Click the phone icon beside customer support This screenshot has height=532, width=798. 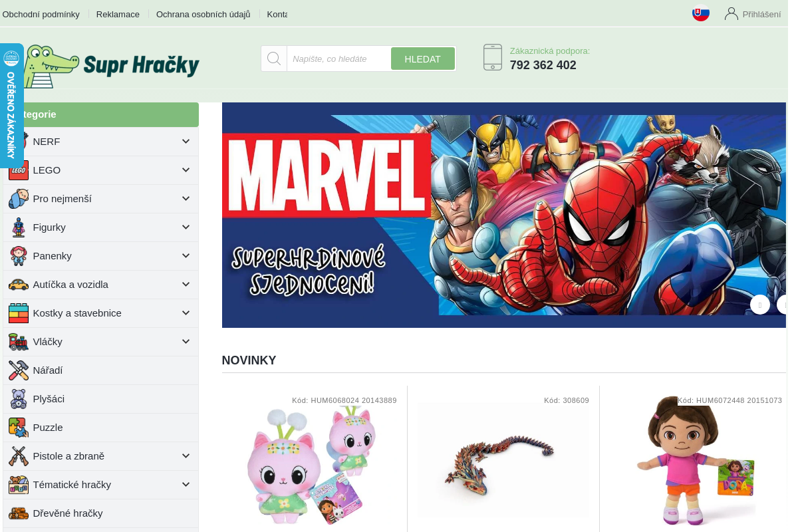493,57
